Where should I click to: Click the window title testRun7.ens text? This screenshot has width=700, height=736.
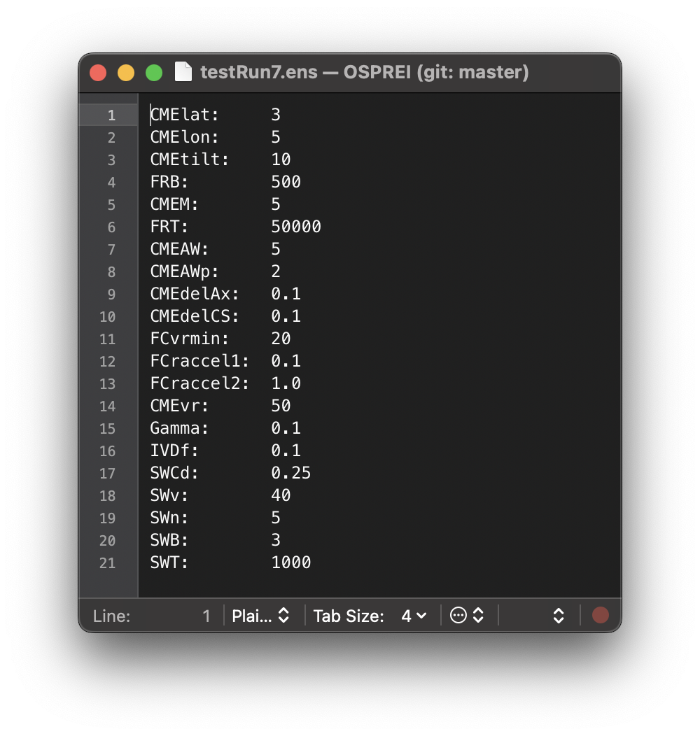coord(258,72)
